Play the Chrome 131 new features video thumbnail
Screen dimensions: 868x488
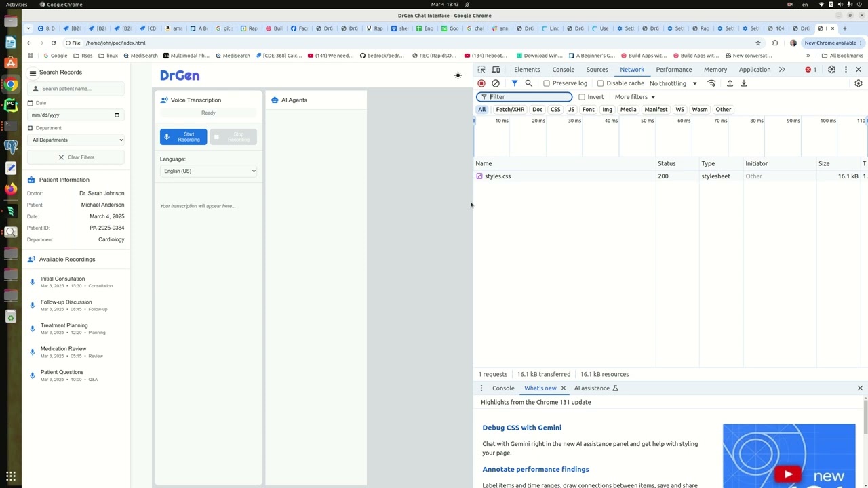tap(789, 455)
